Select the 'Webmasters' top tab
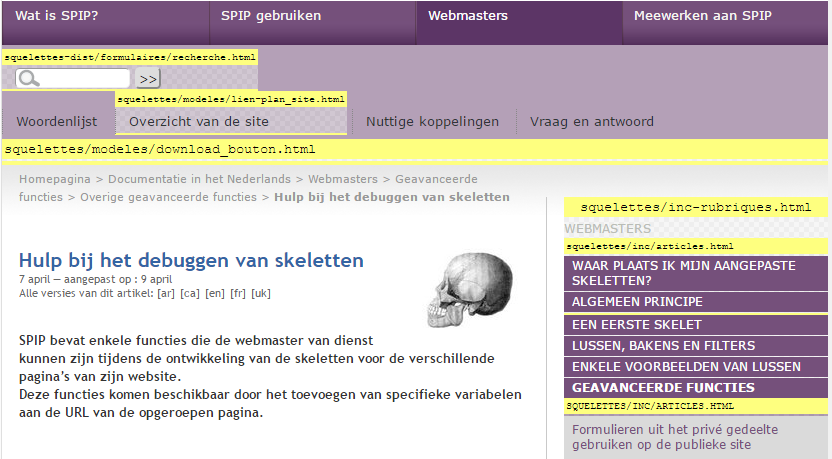The width and height of the screenshot is (832, 459). [468, 16]
